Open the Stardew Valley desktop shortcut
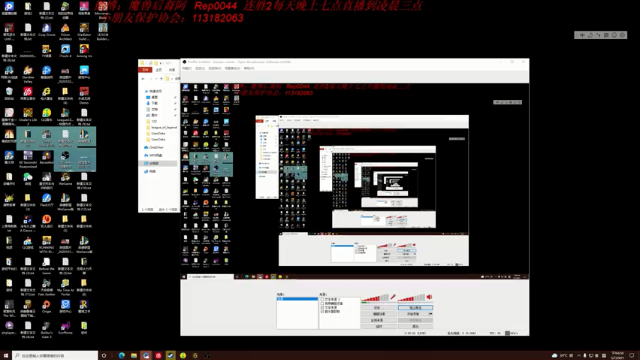 (x=28, y=74)
